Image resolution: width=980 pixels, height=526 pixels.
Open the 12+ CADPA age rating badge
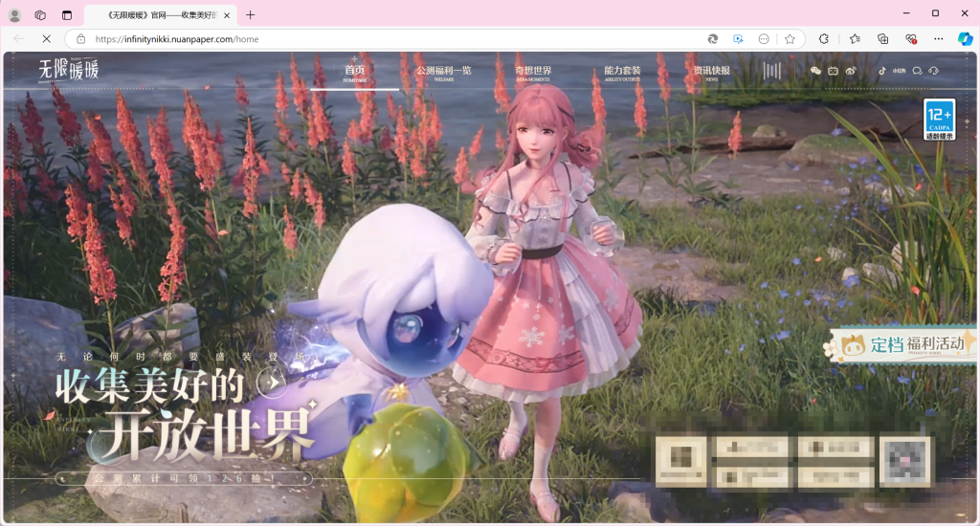[x=940, y=120]
